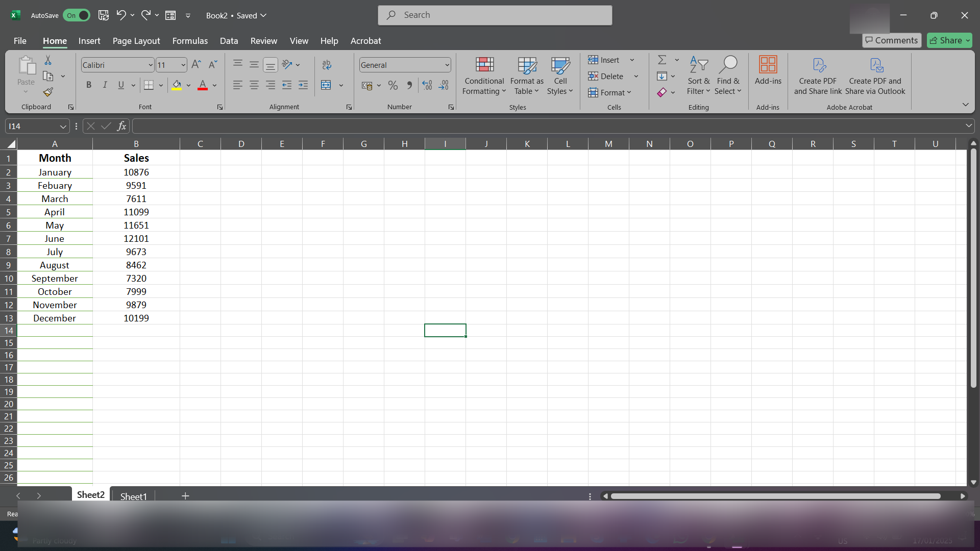Toggle the AutoSave switch off
The image size is (980, 551).
pyautogui.click(x=77, y=15)
